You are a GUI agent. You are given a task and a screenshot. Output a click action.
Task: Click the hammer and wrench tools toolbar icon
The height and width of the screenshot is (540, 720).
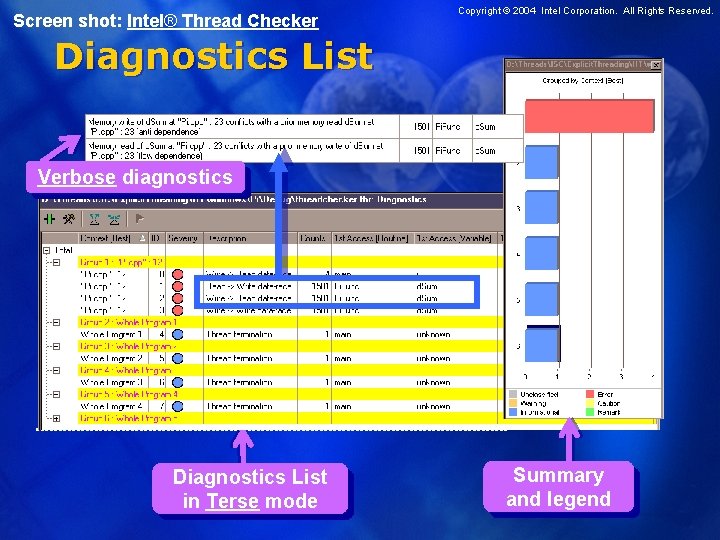pos(69,219)
